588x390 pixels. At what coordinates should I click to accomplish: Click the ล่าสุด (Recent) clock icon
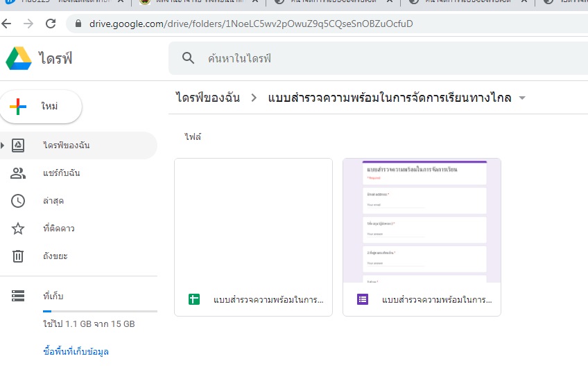(x=18, y=201)
